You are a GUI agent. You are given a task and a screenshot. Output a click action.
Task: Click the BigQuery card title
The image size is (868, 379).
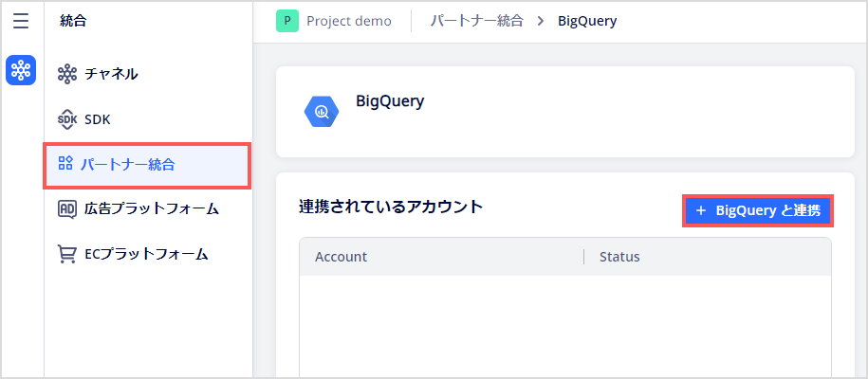coord(390,101)
